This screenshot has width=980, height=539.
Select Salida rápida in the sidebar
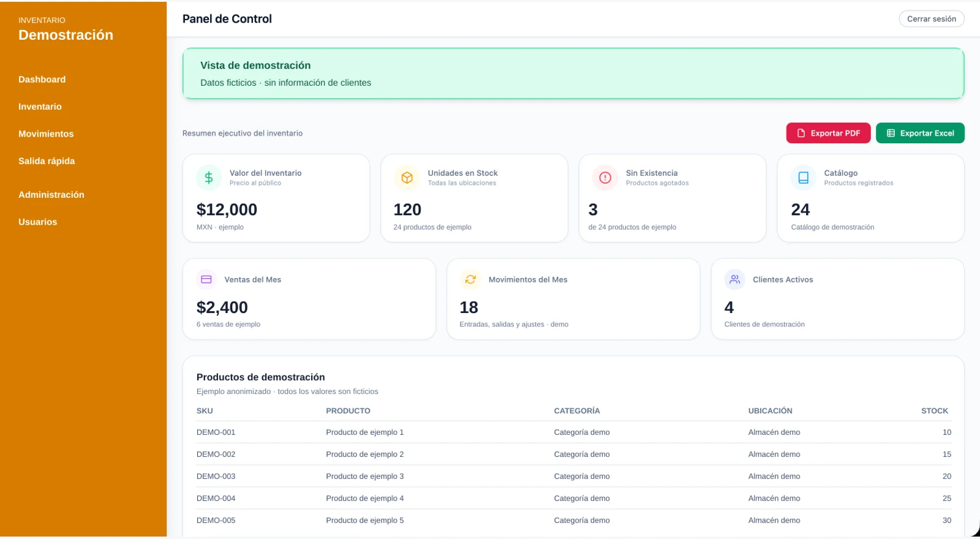click(x=47, y=161)
